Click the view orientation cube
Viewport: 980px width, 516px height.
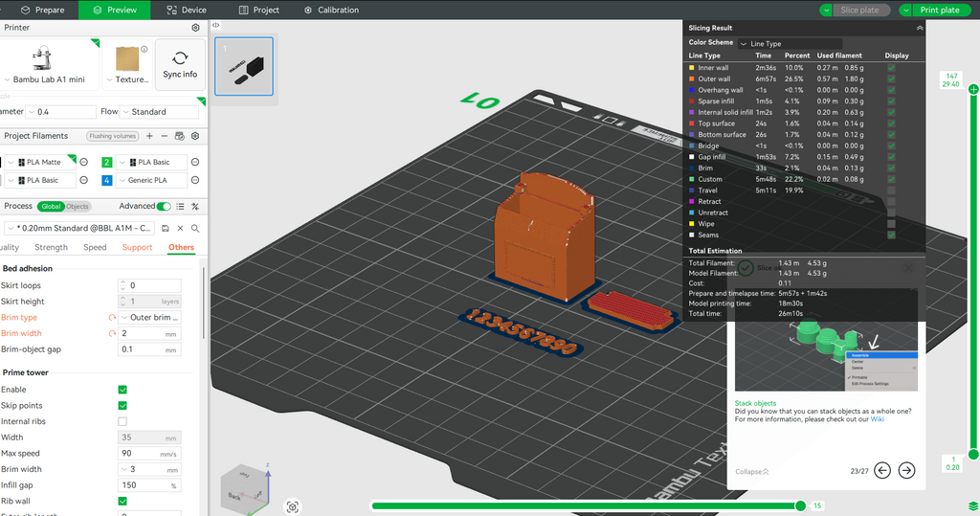[245, 488]
